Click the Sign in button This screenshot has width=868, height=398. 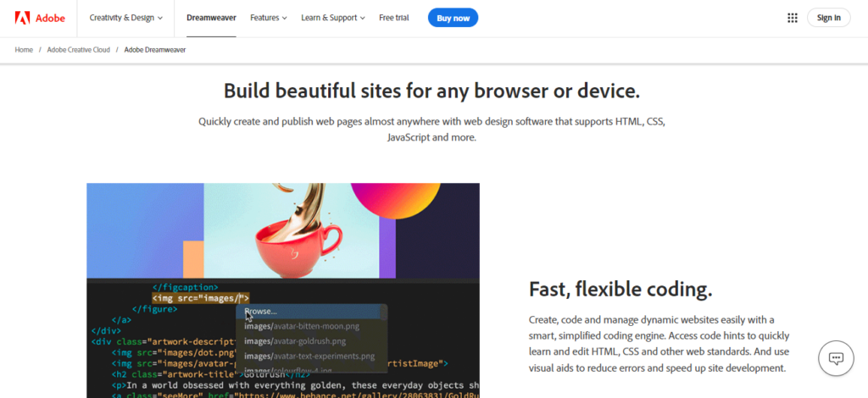point(829,18)
